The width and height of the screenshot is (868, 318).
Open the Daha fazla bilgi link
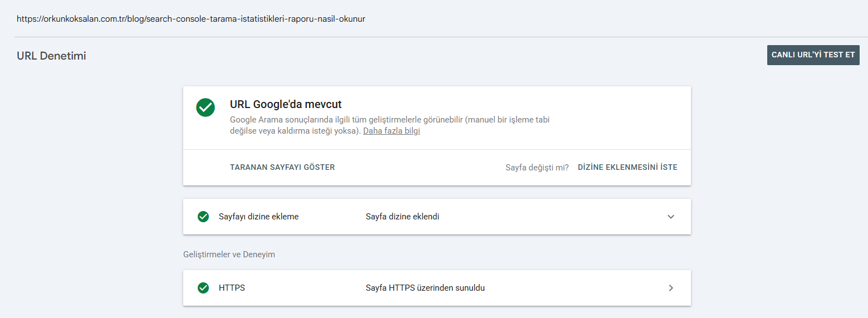tap(391, 131)
